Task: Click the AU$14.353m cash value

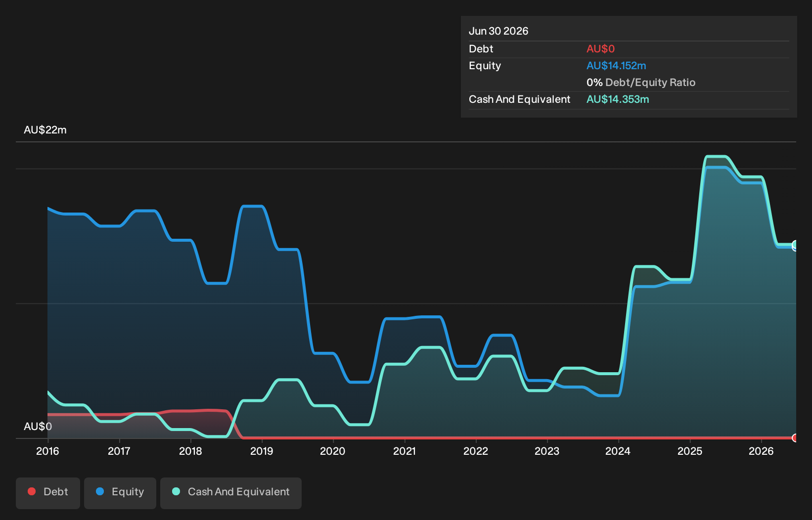Action: coord(618,99)
